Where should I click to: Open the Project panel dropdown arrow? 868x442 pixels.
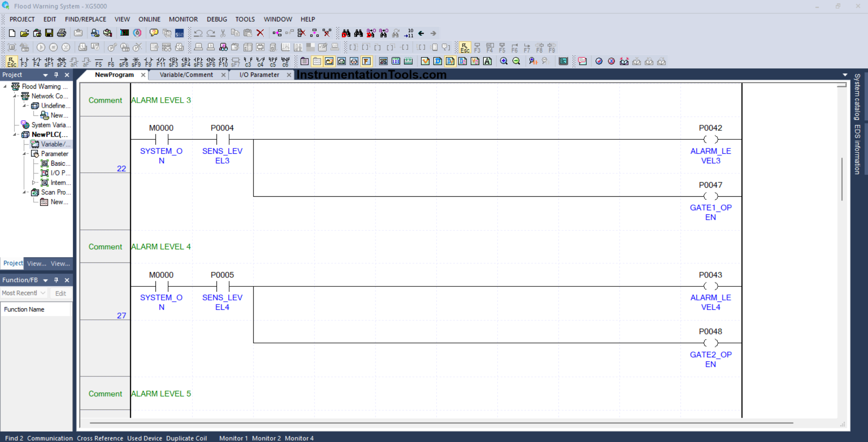(x=45, y=75)
